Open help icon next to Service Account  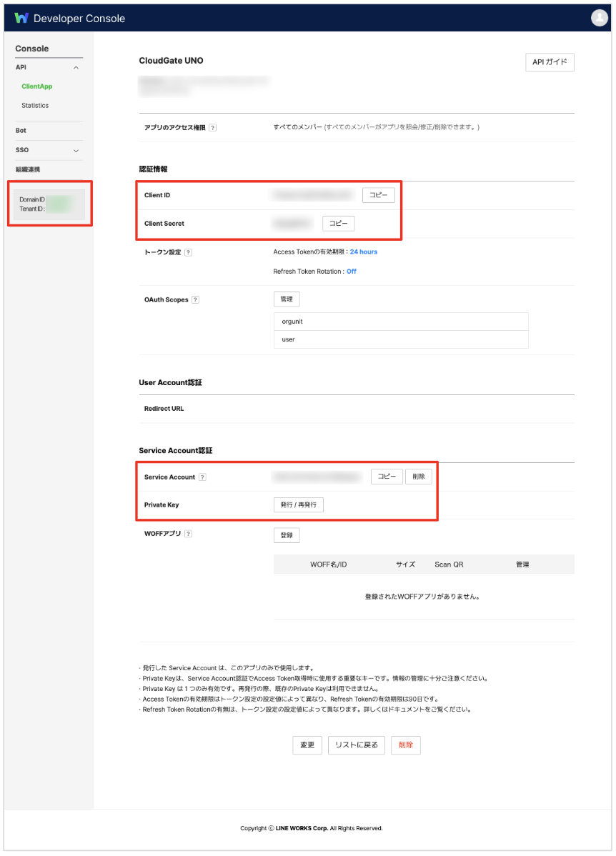coord(203,477)
